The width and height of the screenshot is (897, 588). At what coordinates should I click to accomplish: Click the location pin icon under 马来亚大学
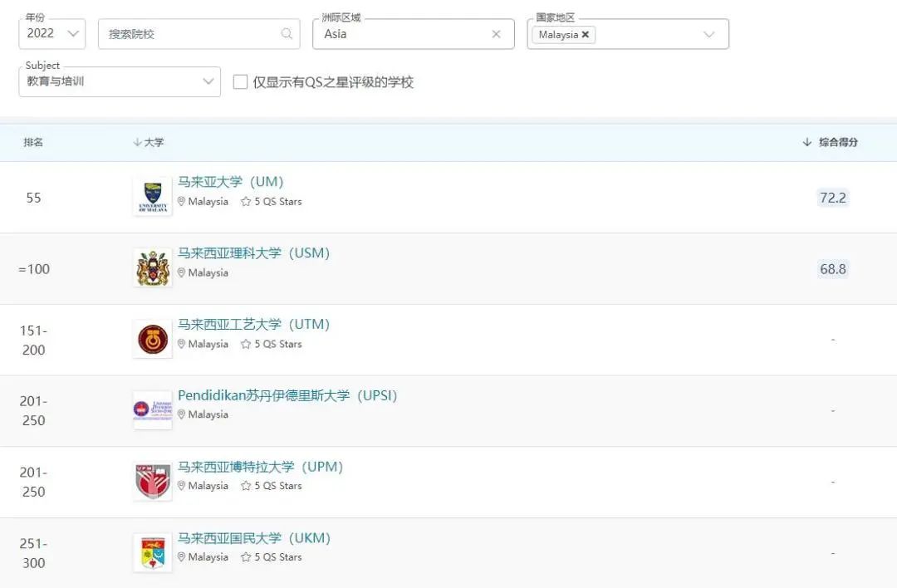pos(182,201)
